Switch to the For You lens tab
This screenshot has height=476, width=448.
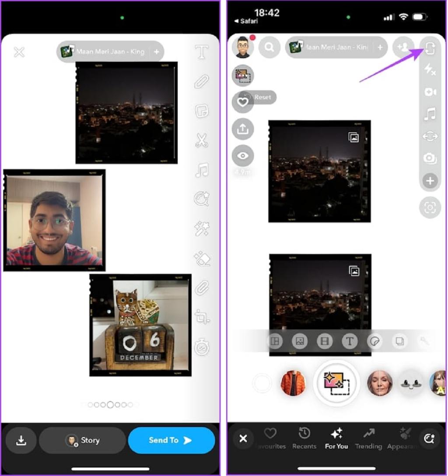(336, 438)
